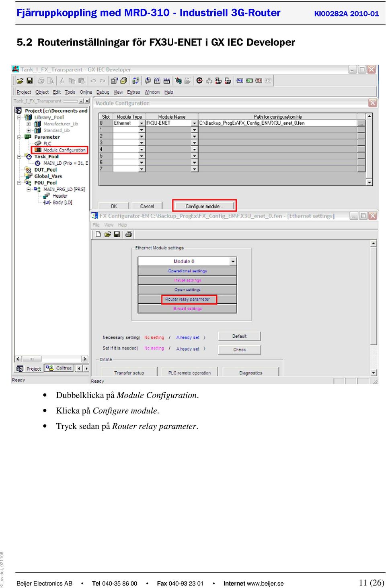
Task: Collapse the Task_Pool tree node
Action: [19, 157]
